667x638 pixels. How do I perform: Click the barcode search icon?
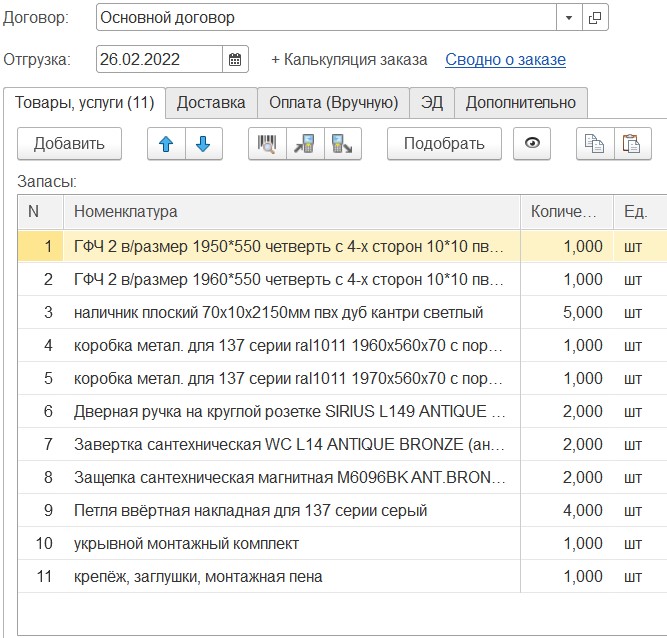point(266,144)
